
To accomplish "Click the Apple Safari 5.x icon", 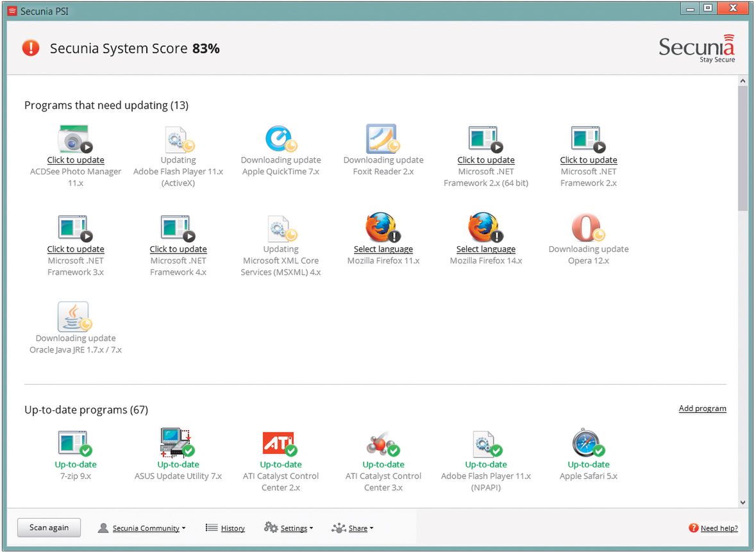I will coord(588,442).
